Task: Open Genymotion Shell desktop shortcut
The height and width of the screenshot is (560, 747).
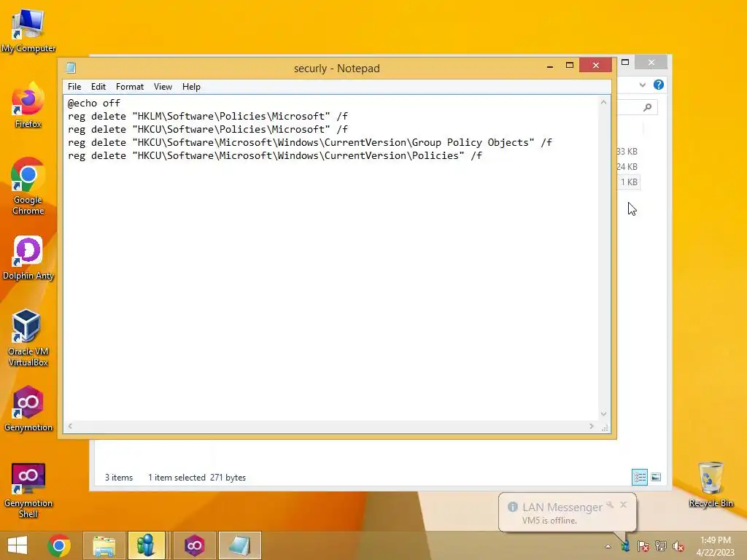Action: tap(28, 490)
